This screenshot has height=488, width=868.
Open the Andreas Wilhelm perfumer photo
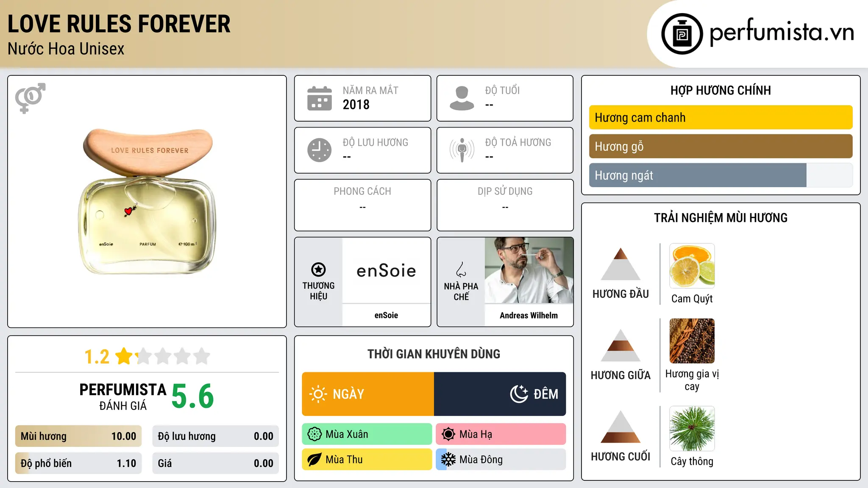(x=529, y=270)
